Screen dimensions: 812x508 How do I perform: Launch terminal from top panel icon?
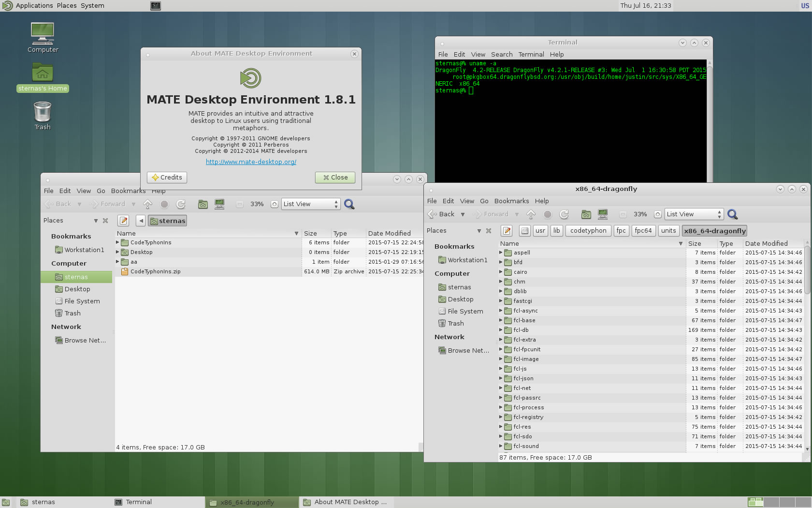[155, 6]
